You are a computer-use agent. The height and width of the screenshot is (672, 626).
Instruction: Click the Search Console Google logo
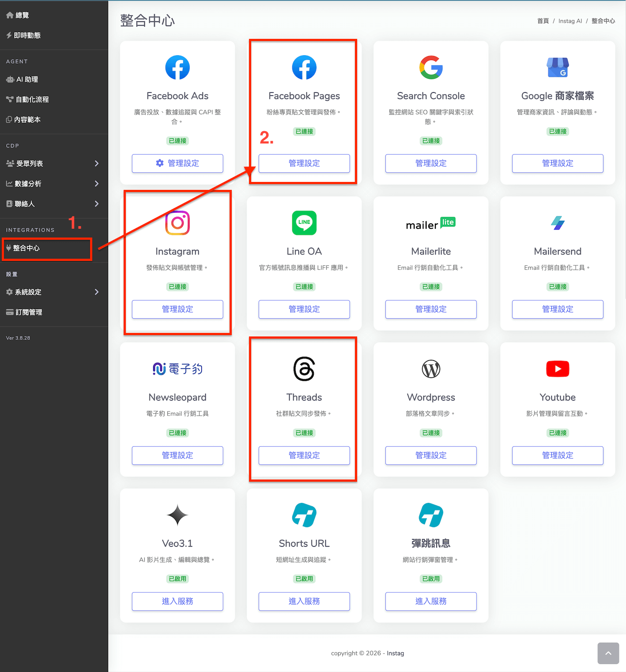tap(431, 68)
